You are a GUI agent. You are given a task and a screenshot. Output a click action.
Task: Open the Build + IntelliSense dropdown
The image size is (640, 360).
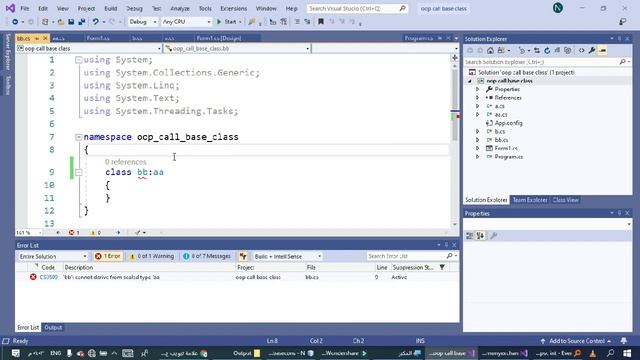pos(287,256)
